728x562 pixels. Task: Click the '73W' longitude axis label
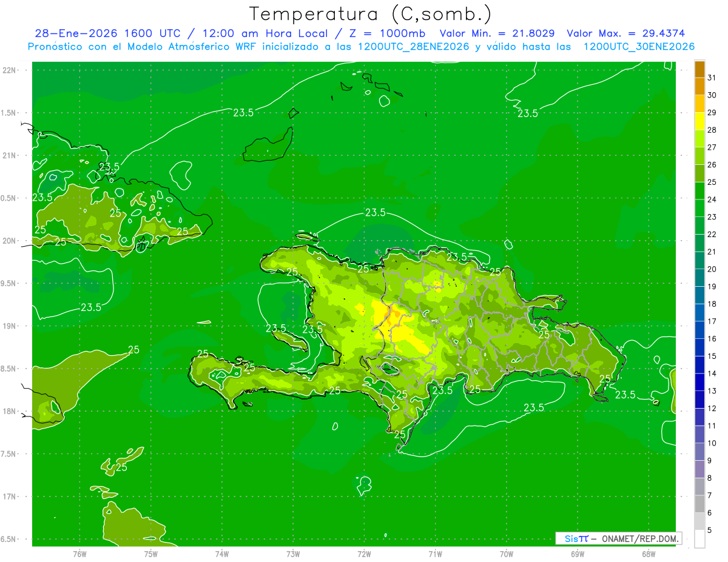coord(293,554)
